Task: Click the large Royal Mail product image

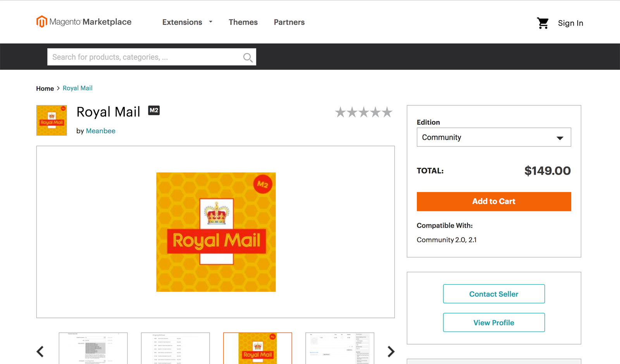Action: tap(216, 232)
